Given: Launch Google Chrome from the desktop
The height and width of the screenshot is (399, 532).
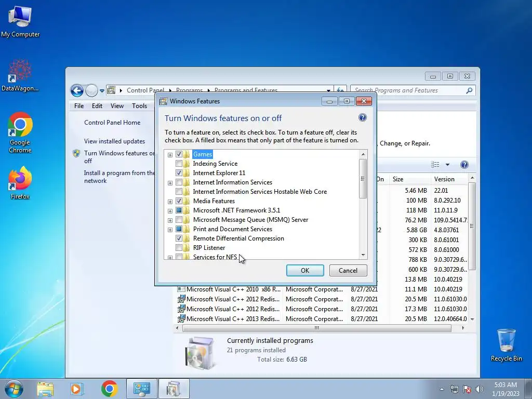Looking at the screenshot, I should [20, 132].
